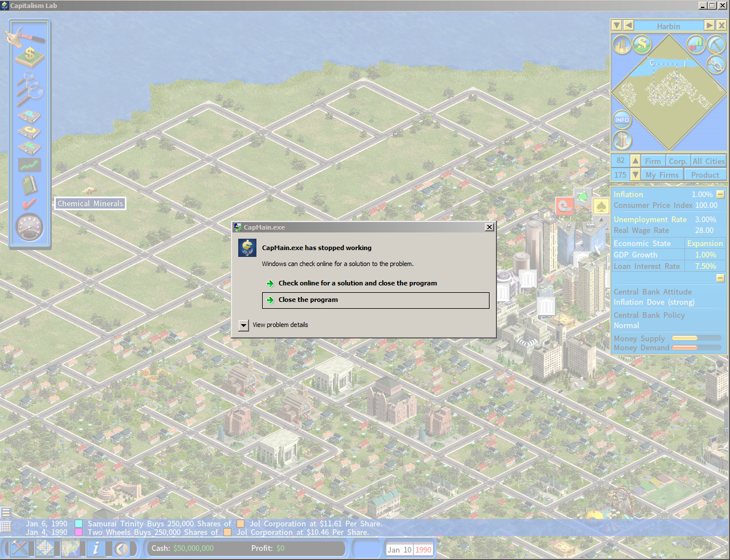Maximize the Capitalism Lab window

pos(712,6)
